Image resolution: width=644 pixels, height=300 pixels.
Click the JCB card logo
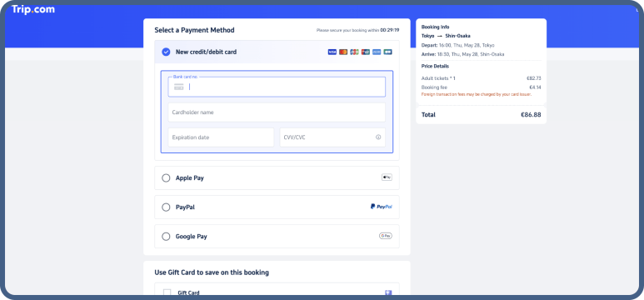coord(354,52)
